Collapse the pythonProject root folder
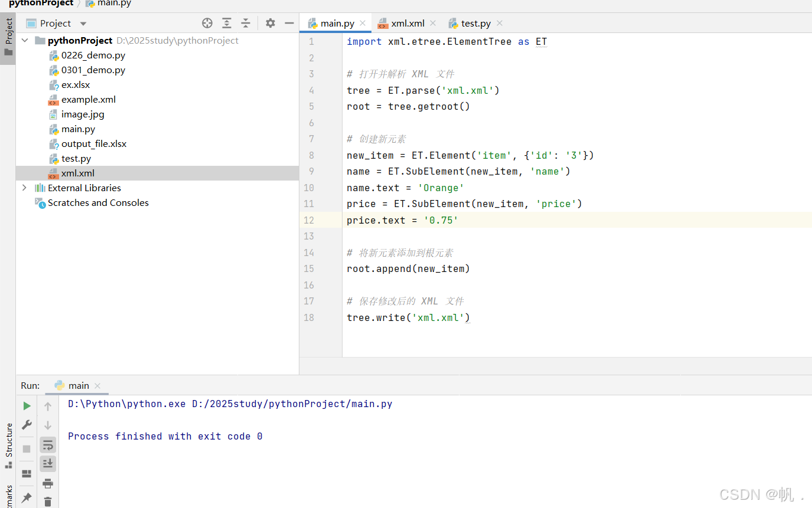 25,40
